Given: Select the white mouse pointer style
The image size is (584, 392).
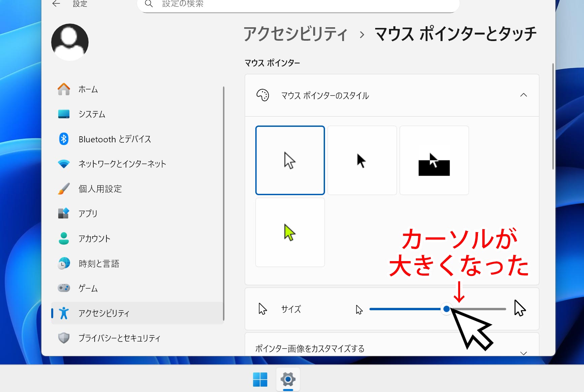Looking at the screenshot, I should pyautogui.click(x=290, y=161).
